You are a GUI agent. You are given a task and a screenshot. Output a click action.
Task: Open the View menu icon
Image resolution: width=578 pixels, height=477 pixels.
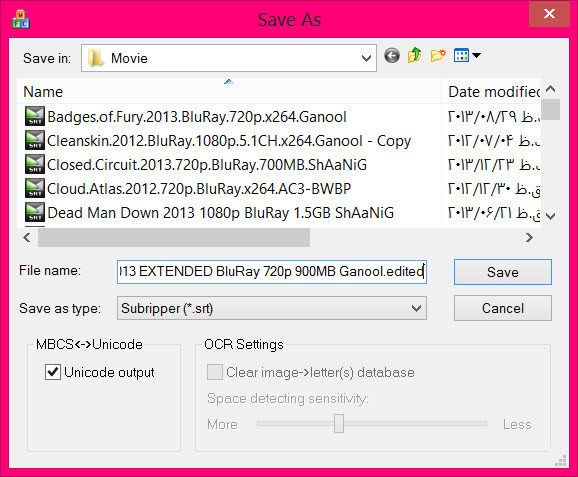tap(461, 56)
